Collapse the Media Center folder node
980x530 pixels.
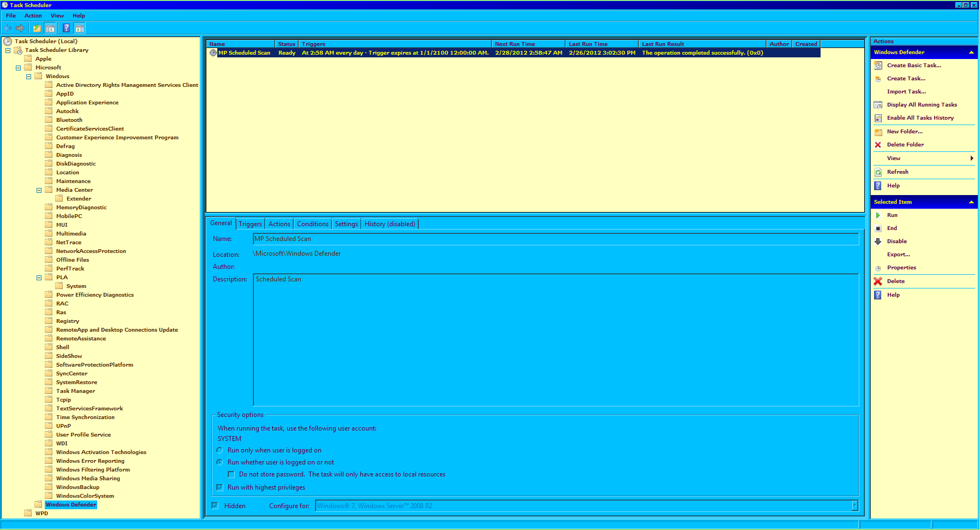pyautogui.click(x=39, y=190)
